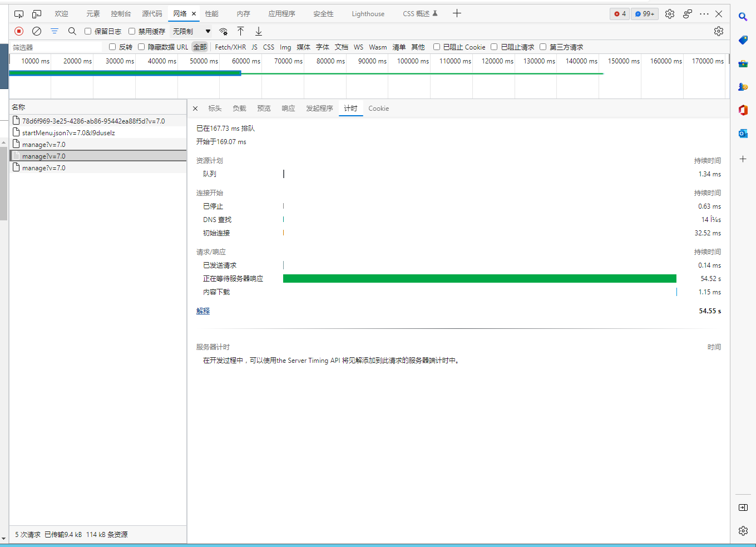The height and width of the screenshot is (547, 756).
Task: Click the stop recording network log icon
Action: [19, 31]
